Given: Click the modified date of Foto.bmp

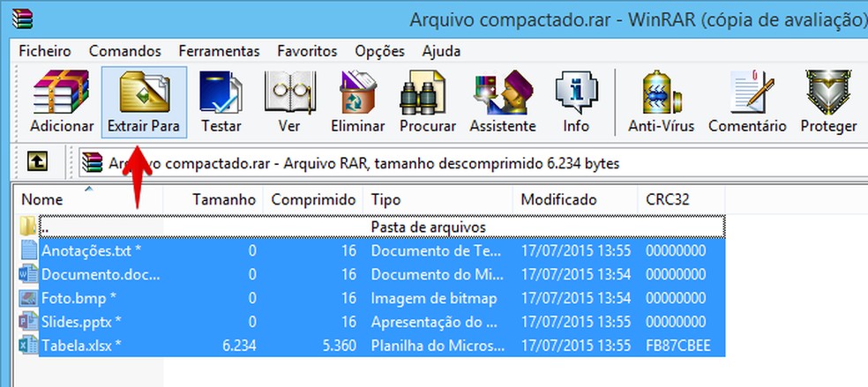Looking at the screenshot, I should pyautogui.click(x=576, y=299).
